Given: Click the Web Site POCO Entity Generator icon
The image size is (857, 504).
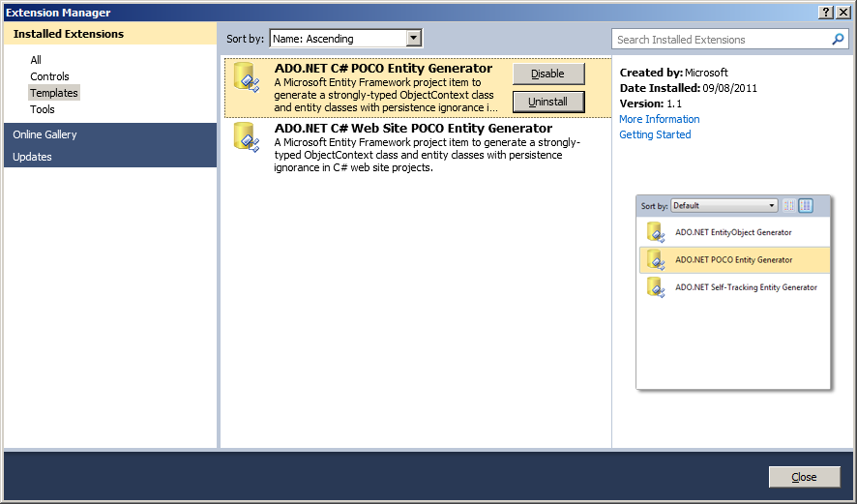Looking at the screenshot, I should point(247,138).
